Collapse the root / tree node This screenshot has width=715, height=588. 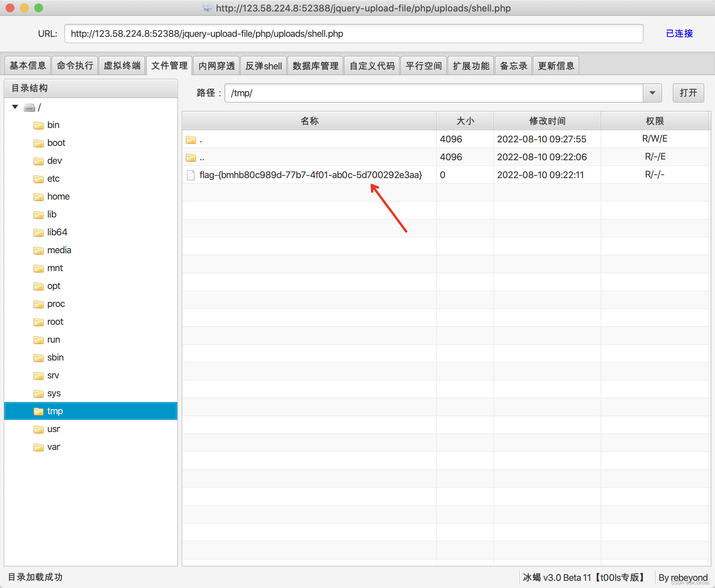pyautogui.click(x=15, y=107)
